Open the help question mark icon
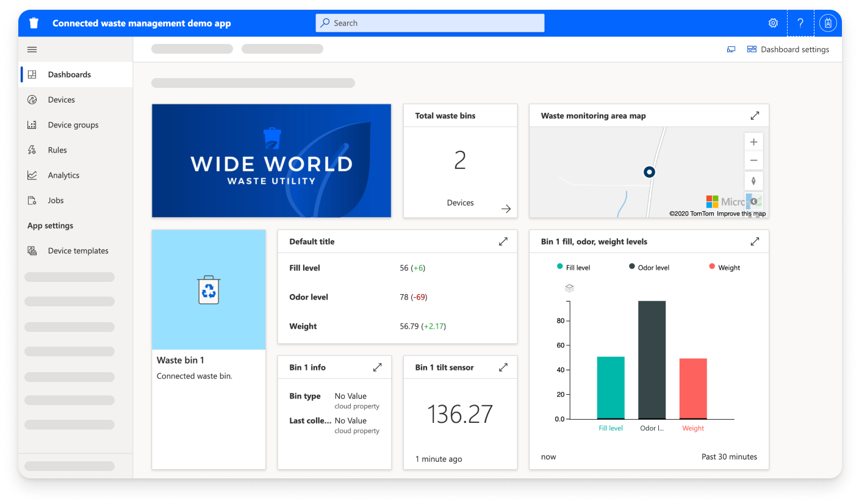Viewport: 859px width, 504px height. click(800, 23)
